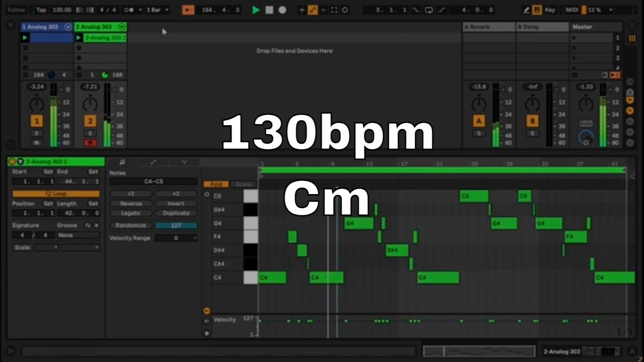Screen dimensions: 644x362
Task: Click the Punch-Out switch
Action: (x=441, y=10)
